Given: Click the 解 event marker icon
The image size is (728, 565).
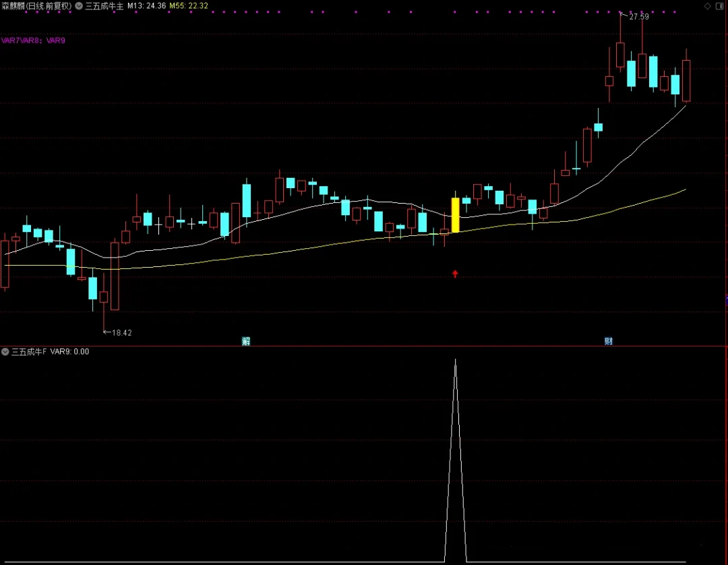Looking at the screenshot, I should 247,341.
